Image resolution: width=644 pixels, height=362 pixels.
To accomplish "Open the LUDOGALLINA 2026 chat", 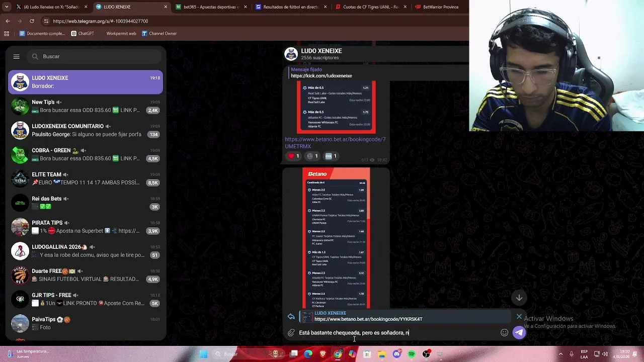I will click(86, 251).
